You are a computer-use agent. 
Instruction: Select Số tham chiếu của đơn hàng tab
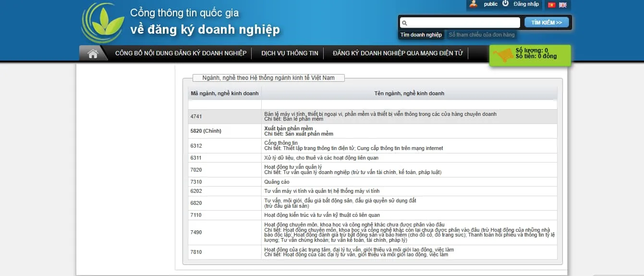[481, 35]
